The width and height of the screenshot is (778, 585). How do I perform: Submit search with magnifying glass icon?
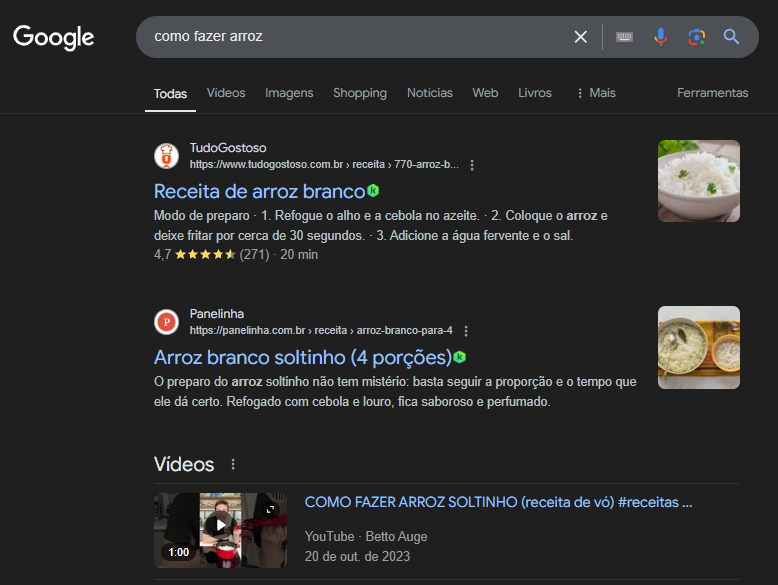pos(731,37)
